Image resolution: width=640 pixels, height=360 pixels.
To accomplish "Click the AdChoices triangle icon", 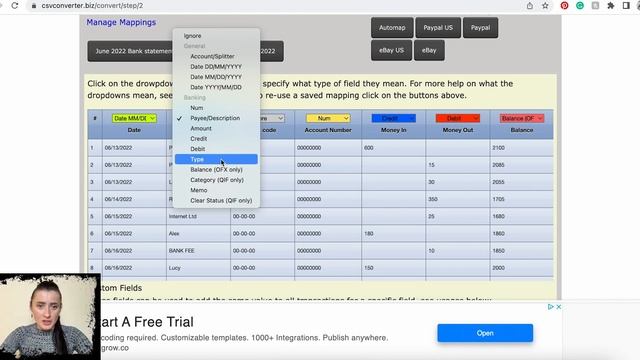I will tap(551, 307).
